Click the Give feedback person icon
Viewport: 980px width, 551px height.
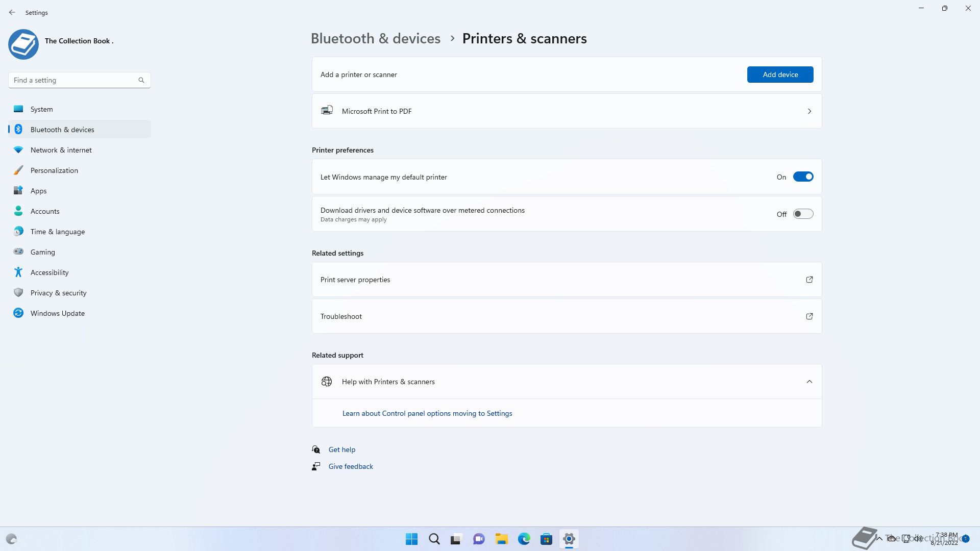(x=316, y=466)
